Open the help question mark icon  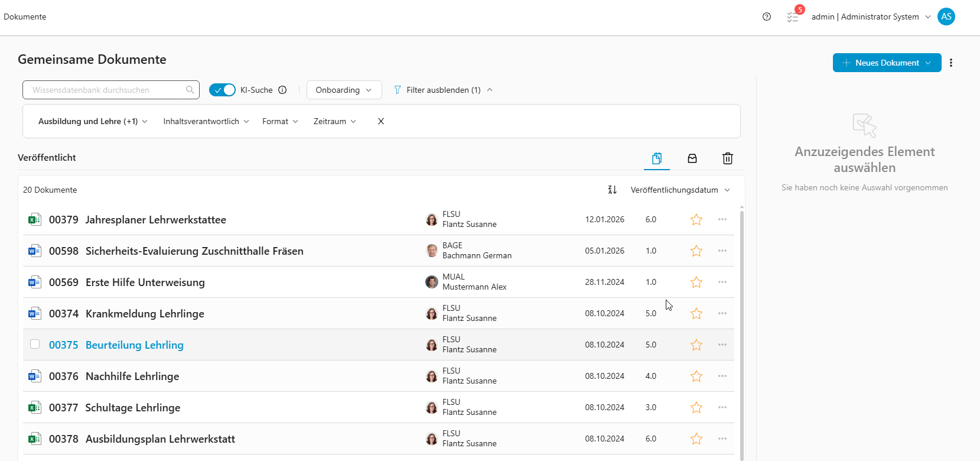tap(767, 17)
